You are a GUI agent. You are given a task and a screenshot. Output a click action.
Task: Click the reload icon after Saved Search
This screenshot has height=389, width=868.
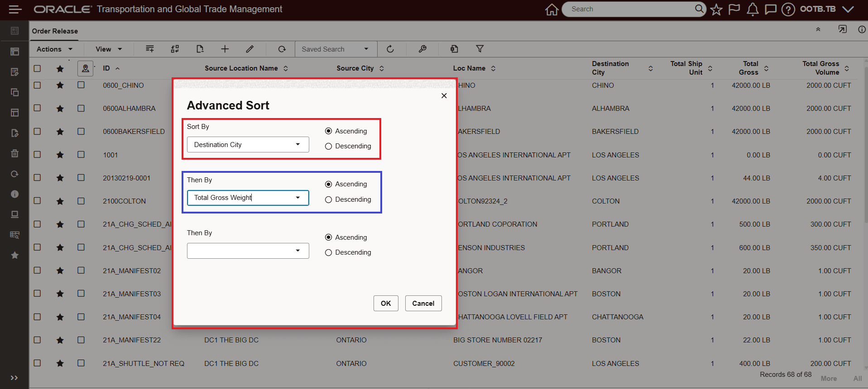pos(390,49)
